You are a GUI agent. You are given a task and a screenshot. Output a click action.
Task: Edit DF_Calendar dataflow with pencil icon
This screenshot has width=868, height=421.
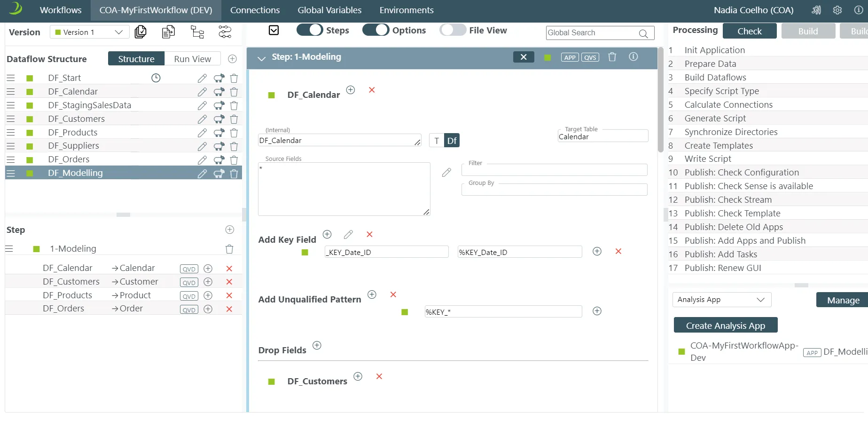click(x=202, y=92)
